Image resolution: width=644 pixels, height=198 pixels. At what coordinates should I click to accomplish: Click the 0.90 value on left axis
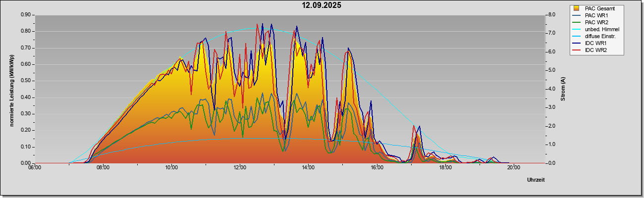pyautogui.click(x=26, y=15)
